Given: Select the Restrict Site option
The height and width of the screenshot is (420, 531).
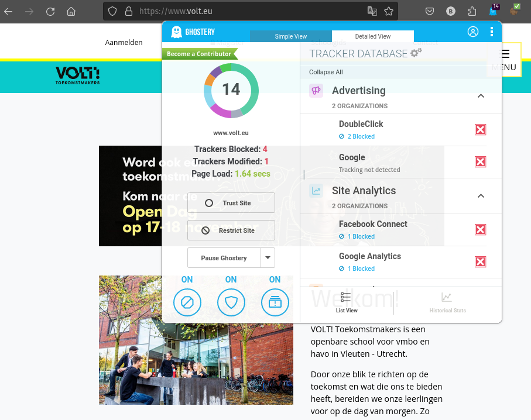Looking at the screenshot, I should (231, 230).
